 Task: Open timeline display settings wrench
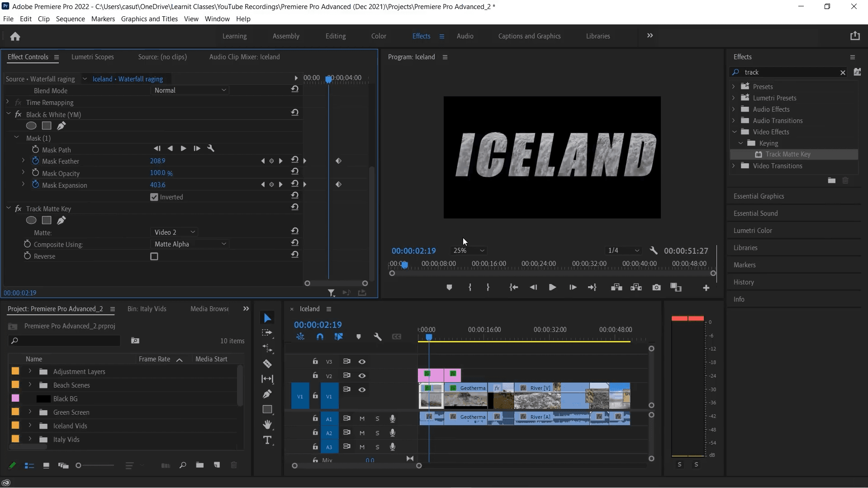pos(378,337)
